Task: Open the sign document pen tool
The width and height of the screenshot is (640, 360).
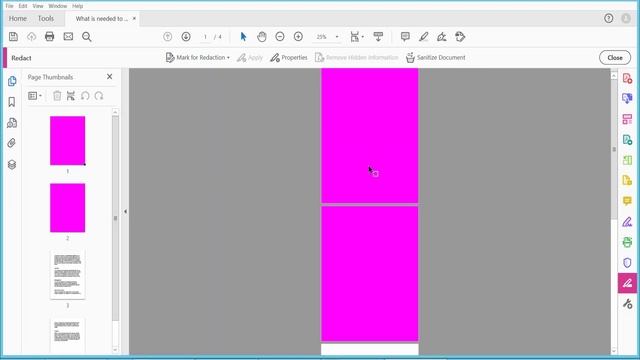Action: pyautogui.click(x=441, y=37)
